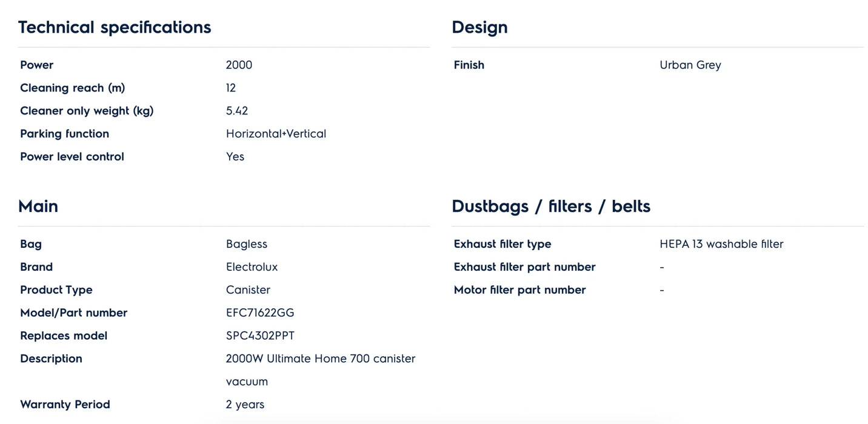Click the Cleaning reach (m) label
The image size is (868, 424).
(72, 88)
